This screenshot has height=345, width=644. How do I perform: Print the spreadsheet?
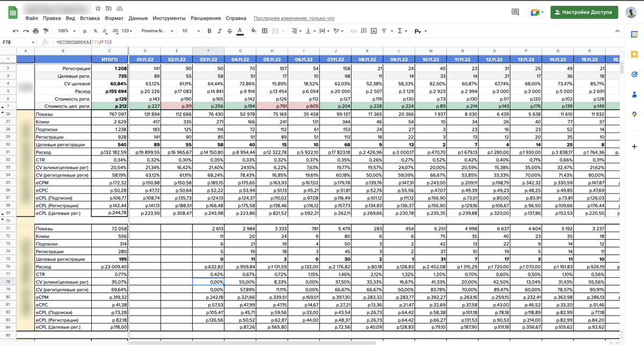36,31
